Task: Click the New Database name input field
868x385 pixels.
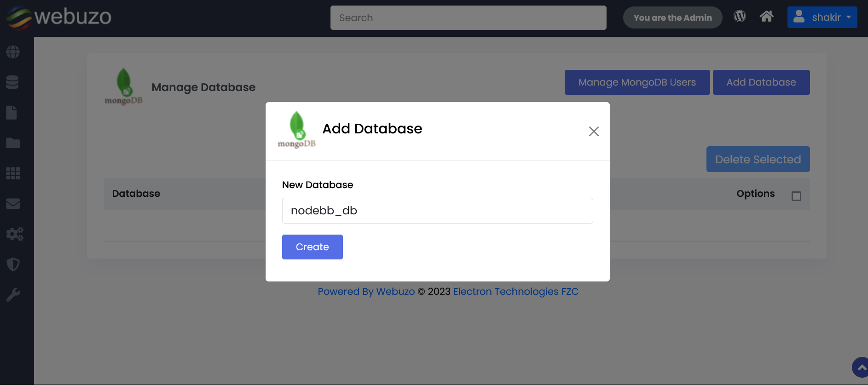Action: [x=437, y=211]
